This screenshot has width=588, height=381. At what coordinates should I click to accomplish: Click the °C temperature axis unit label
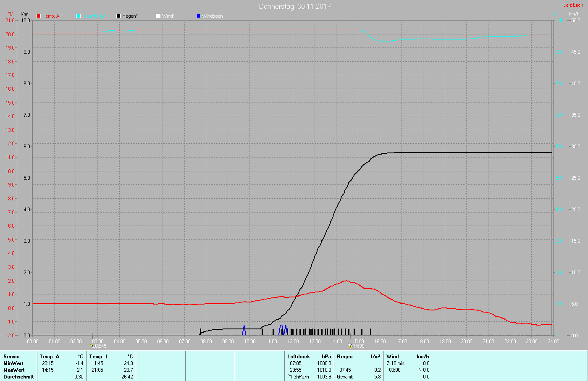(x=10, y=14)
